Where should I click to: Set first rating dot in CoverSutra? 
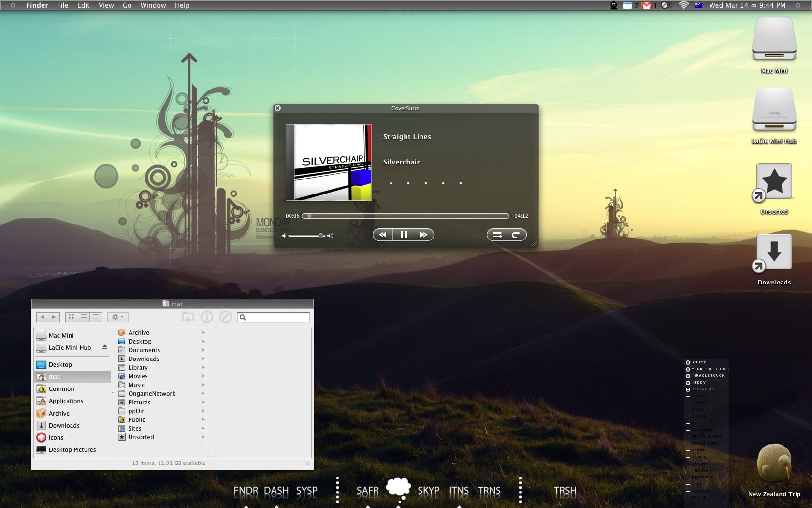click(x=391, y=183)
